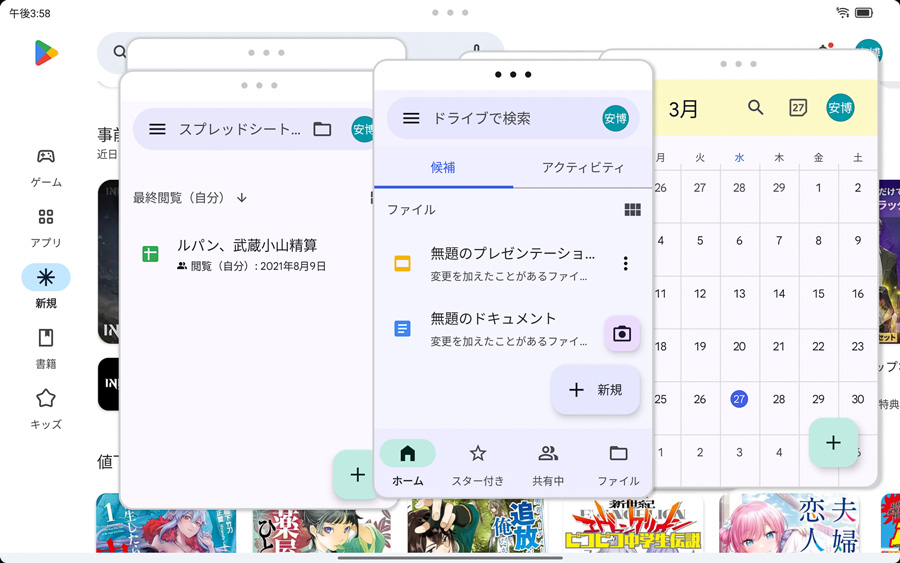Viewport: 900px width, 563px height.
Task: Select today's date 27 in Calendar
Action: 739,399
